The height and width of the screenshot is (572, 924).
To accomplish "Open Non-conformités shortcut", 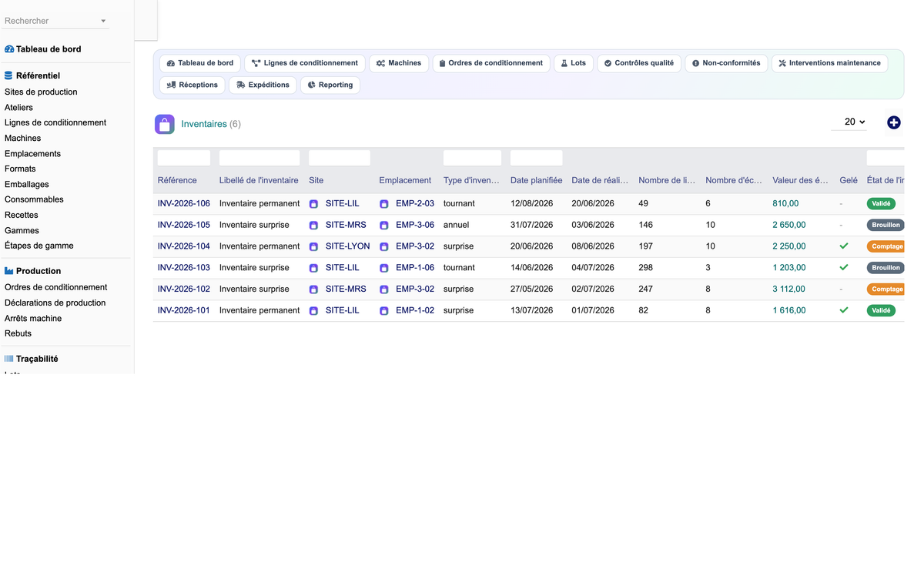I will (x=726, y=63).
